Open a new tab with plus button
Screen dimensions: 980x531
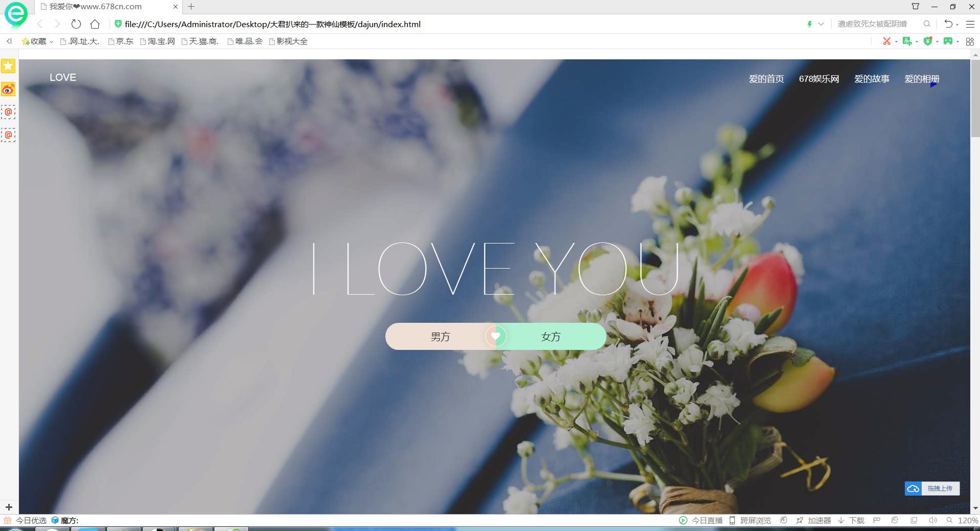(191, 7)
